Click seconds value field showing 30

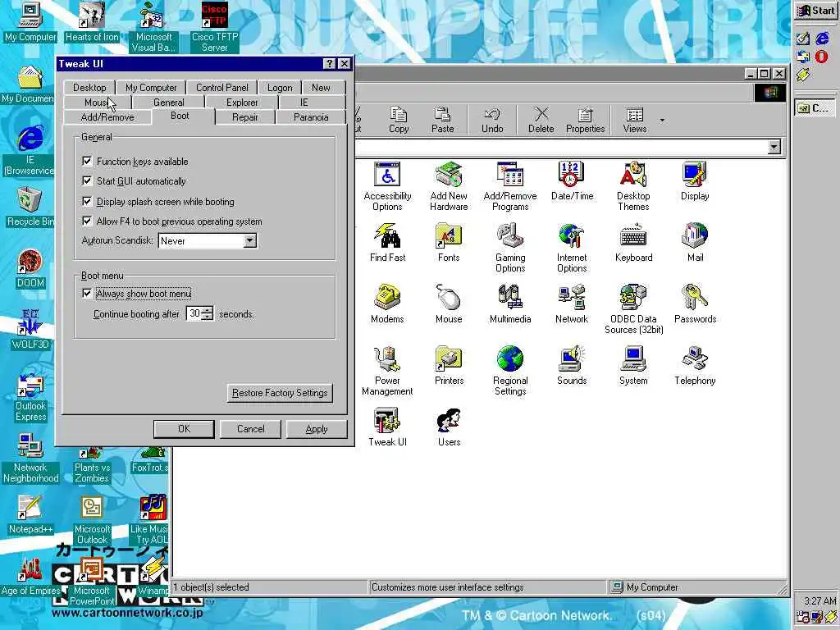(194, 313)
